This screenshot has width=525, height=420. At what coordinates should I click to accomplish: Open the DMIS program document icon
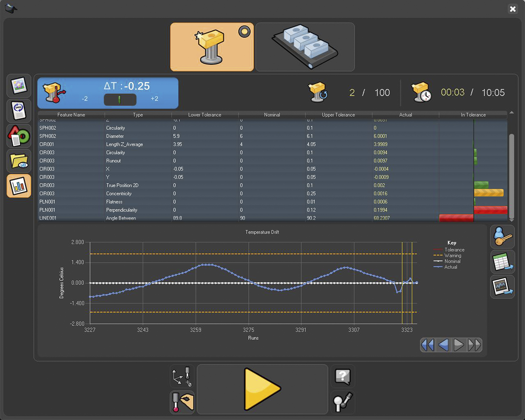click(19, 111)
